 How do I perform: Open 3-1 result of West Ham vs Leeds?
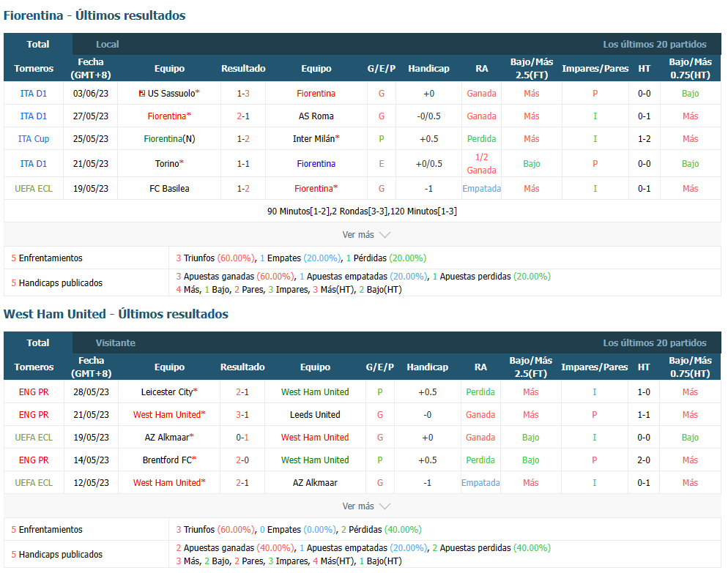pos(242,415)
